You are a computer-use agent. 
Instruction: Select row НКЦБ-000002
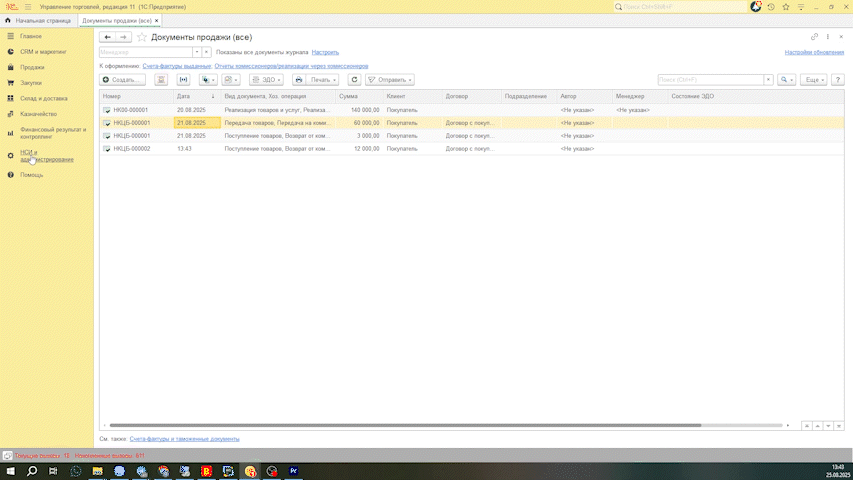tap(472, 149)
